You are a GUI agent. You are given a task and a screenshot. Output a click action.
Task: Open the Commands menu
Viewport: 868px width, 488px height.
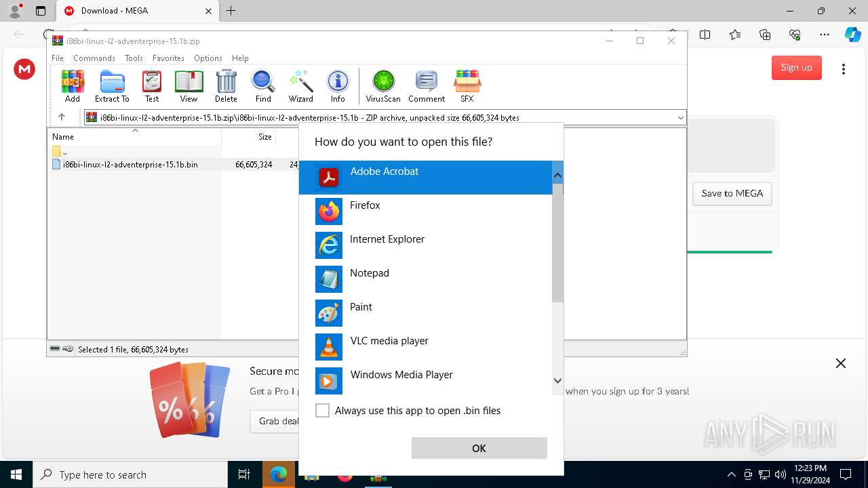[x=94, y=58]
